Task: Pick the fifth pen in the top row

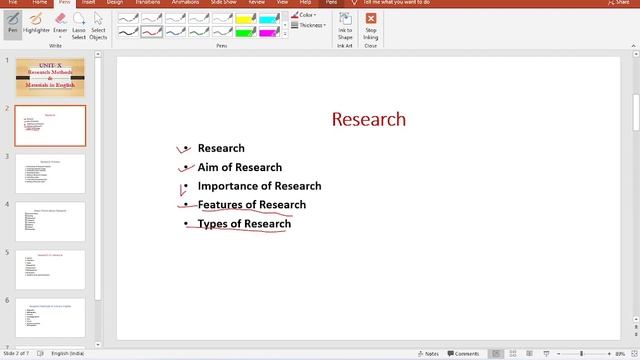Action: 222,18
